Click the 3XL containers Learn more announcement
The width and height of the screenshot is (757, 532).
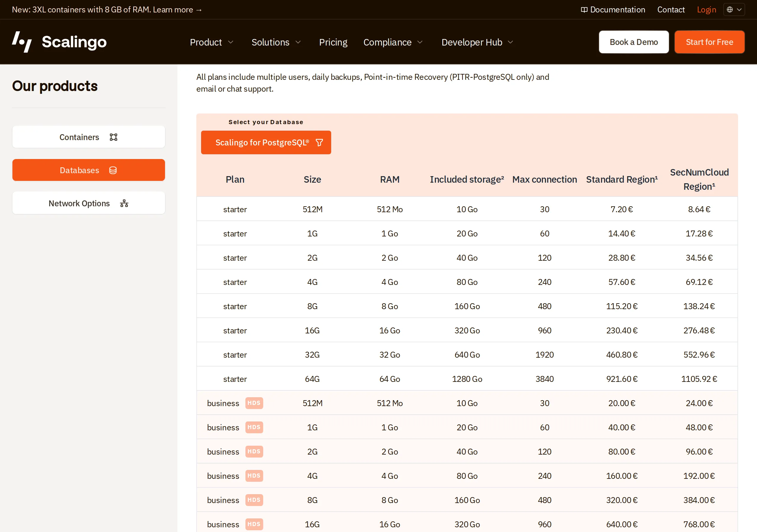coord(107,9)
